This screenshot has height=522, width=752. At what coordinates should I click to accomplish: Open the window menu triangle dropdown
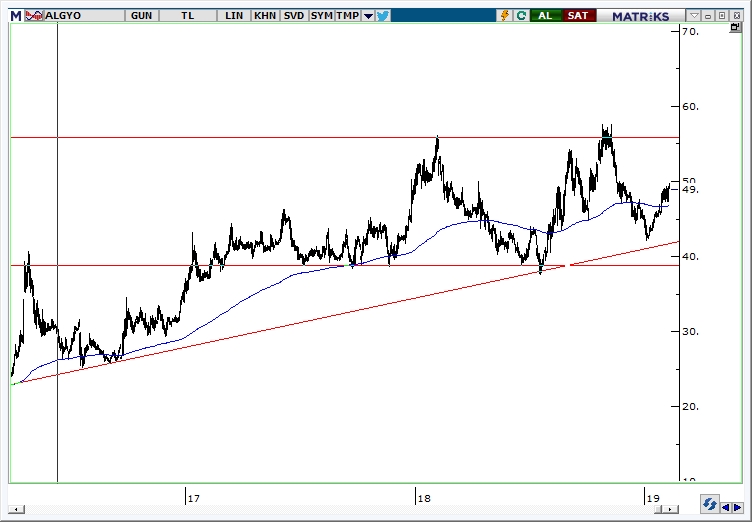(694, 16)
